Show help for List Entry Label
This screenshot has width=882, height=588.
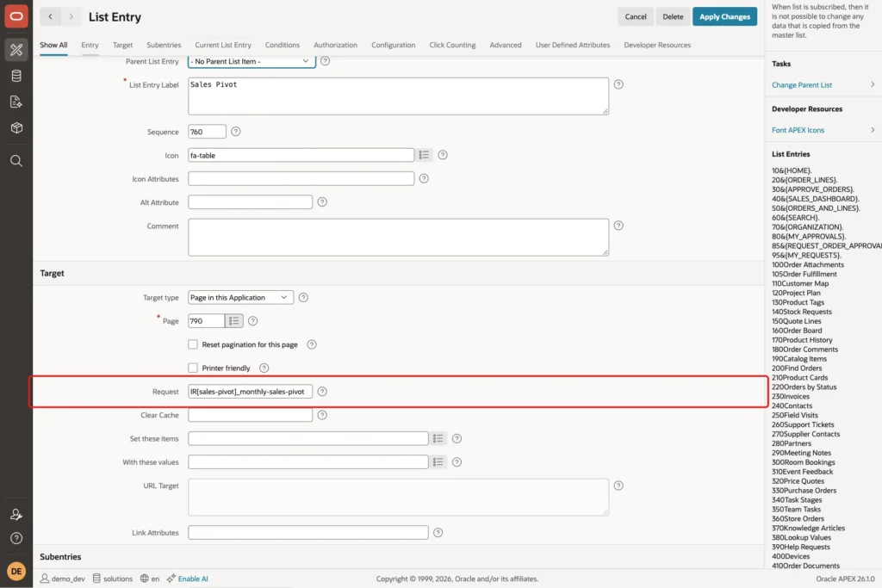618,84
